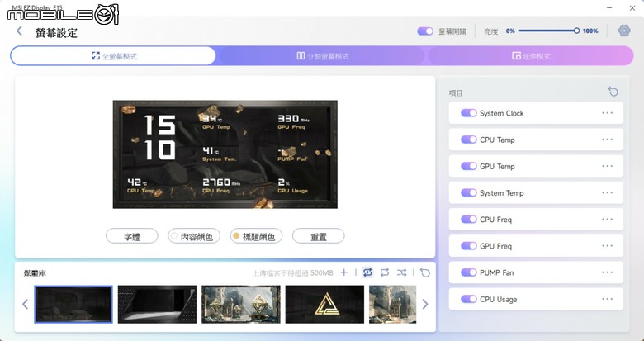Click the PUMP Fan label
Viewport: 644px width, 341px height.
tap(496, 272)
